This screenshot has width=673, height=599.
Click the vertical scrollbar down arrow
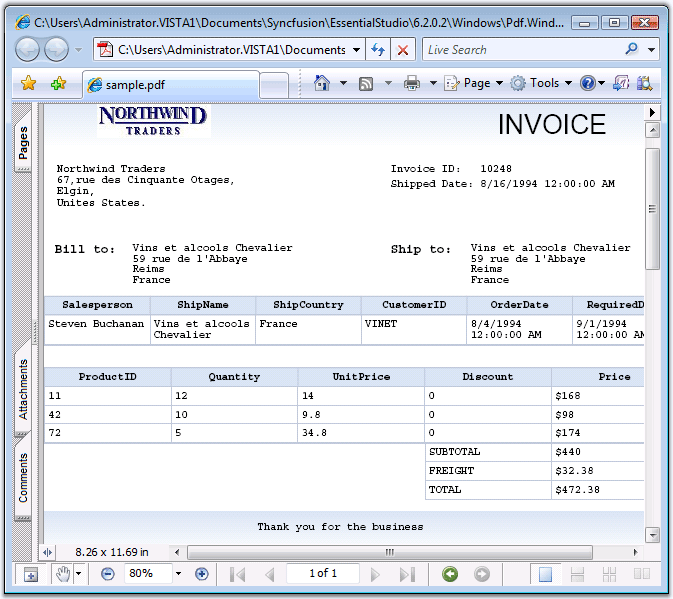[652, 535]
